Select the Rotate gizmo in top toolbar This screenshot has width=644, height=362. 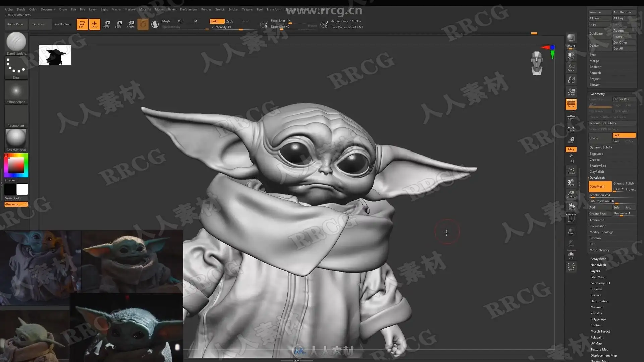click(131, 24)
